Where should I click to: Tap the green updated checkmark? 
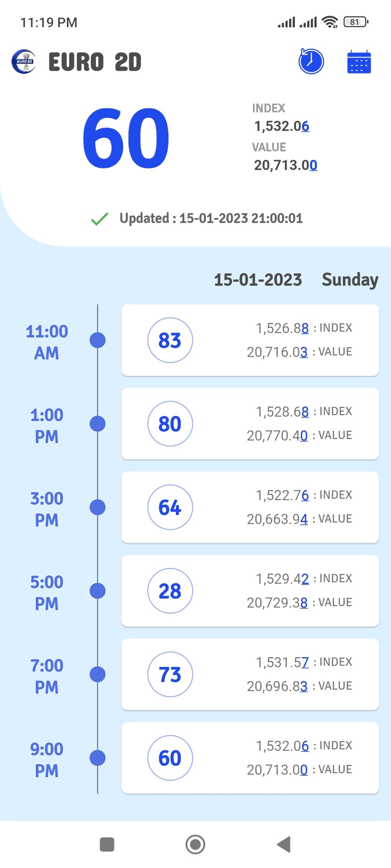100,219
